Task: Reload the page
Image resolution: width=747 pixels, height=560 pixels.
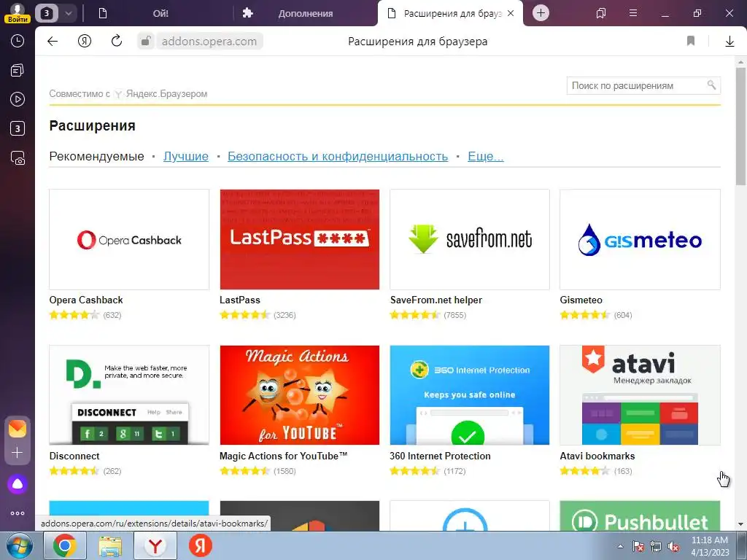Action: tap(116, 42)
